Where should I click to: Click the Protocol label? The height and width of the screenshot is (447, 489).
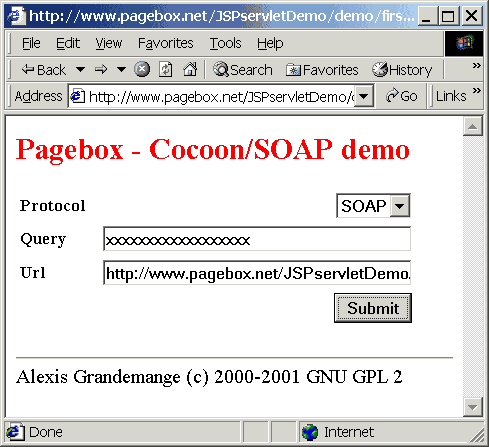click(x=53, y=205)
